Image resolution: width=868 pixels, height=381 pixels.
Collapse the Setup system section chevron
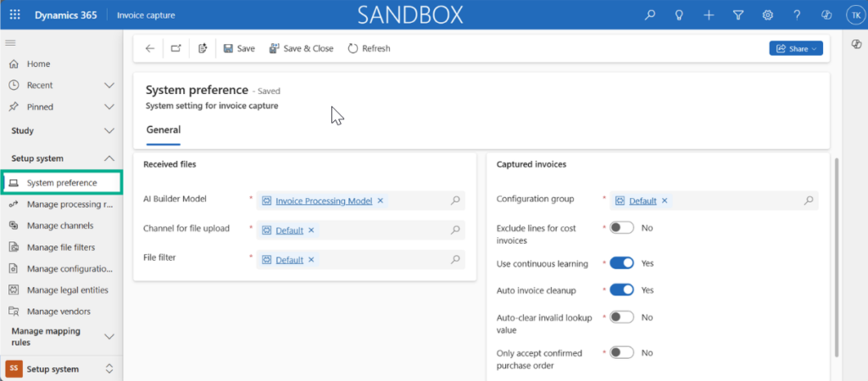pos(109,158)
